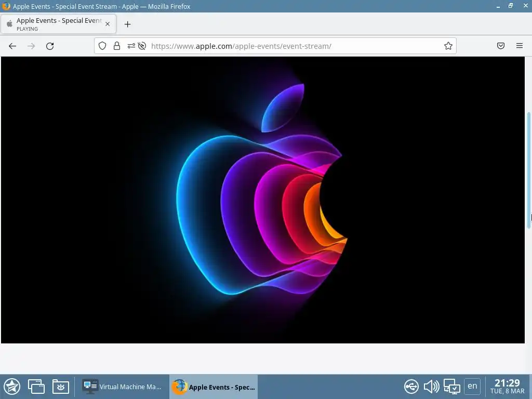
Task: View site security padlock information
Action: (117, 46)
